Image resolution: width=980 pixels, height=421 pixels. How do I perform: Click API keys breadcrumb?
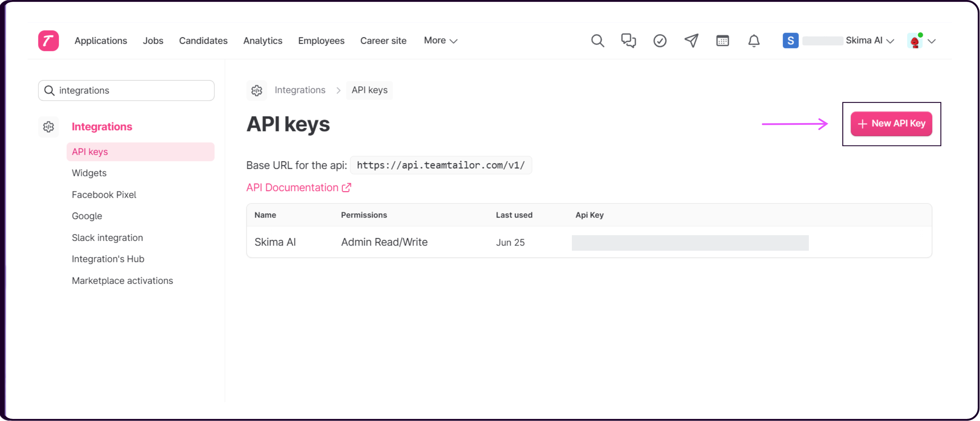369,90
